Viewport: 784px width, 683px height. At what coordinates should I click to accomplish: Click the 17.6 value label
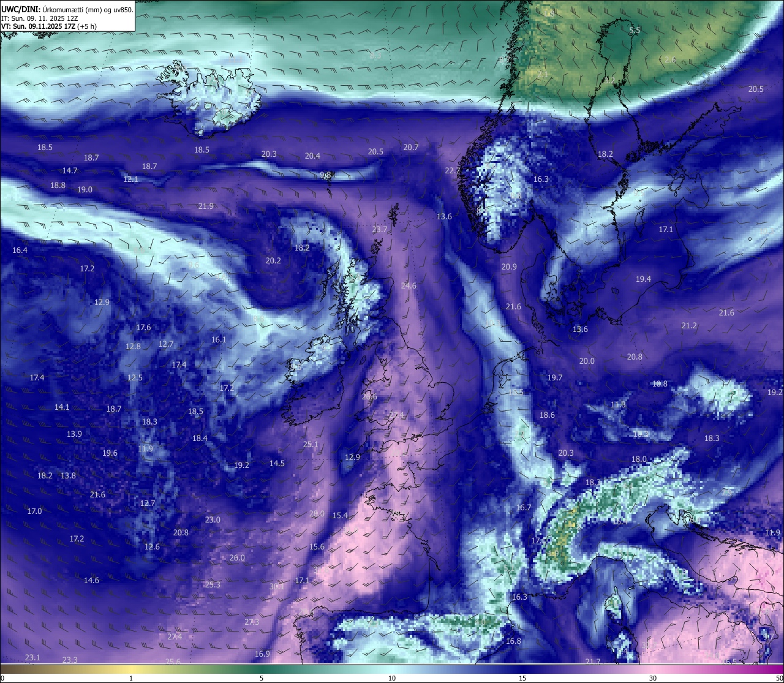click(143, 327)
